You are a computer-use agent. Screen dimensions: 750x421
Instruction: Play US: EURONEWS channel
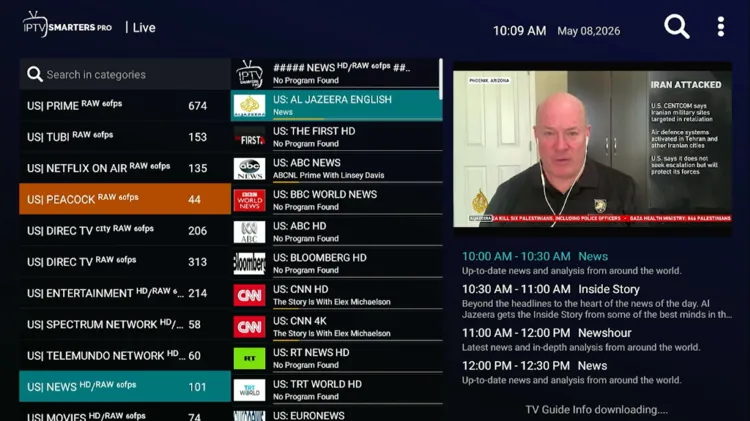pos(337,414)
